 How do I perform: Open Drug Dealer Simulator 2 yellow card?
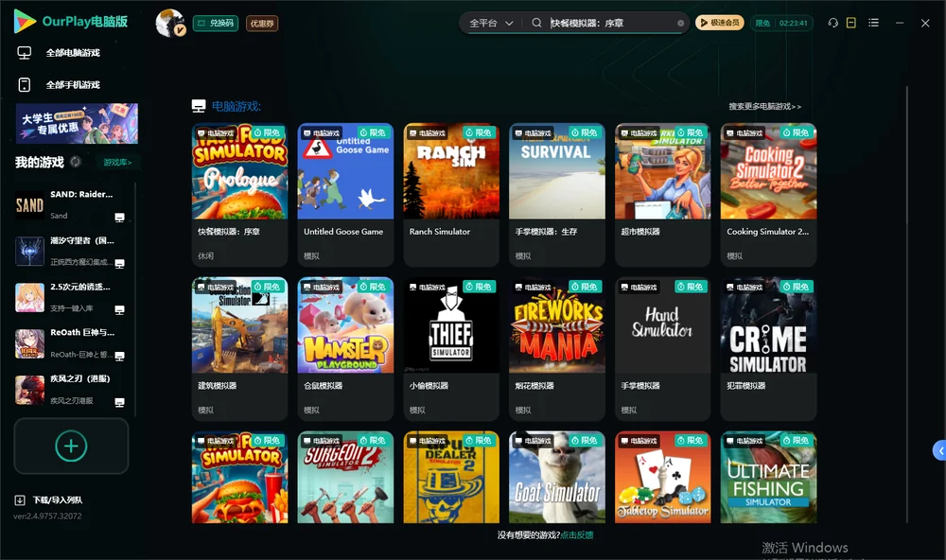point(451,477)
